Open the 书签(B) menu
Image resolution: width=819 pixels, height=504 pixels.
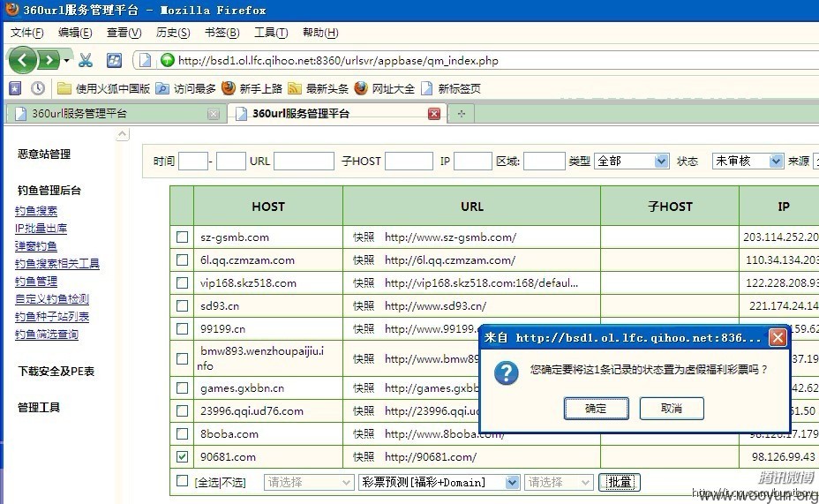222,33
